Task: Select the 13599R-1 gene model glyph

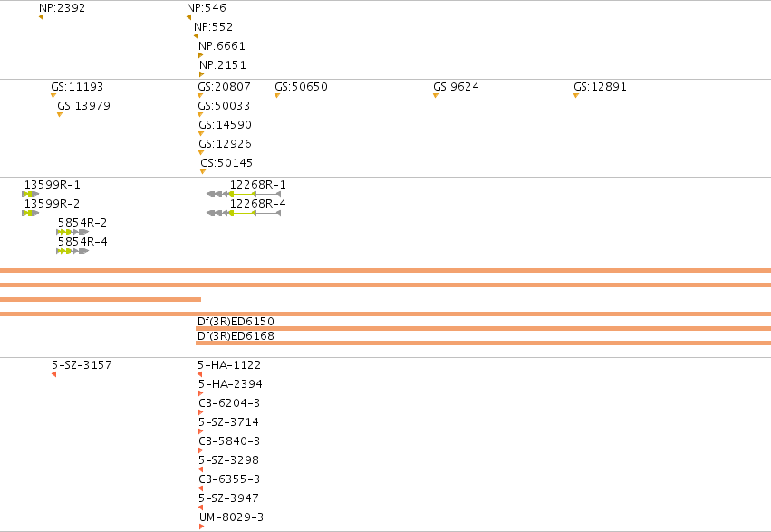Action: pos(31,194)
